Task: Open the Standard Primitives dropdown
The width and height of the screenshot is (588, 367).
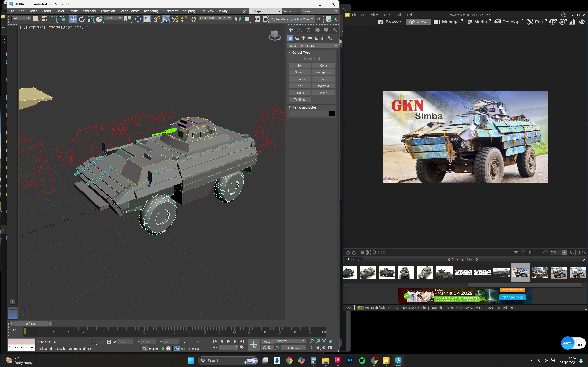Action: pyautogui.click(x=312, y=46)
